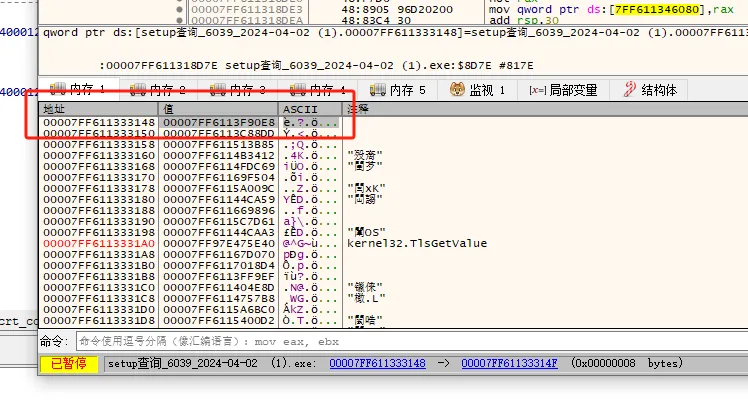Select value cell 00007FF6117018D4
The height and width of the screenshot is (416, 748).
pos(219,265)
